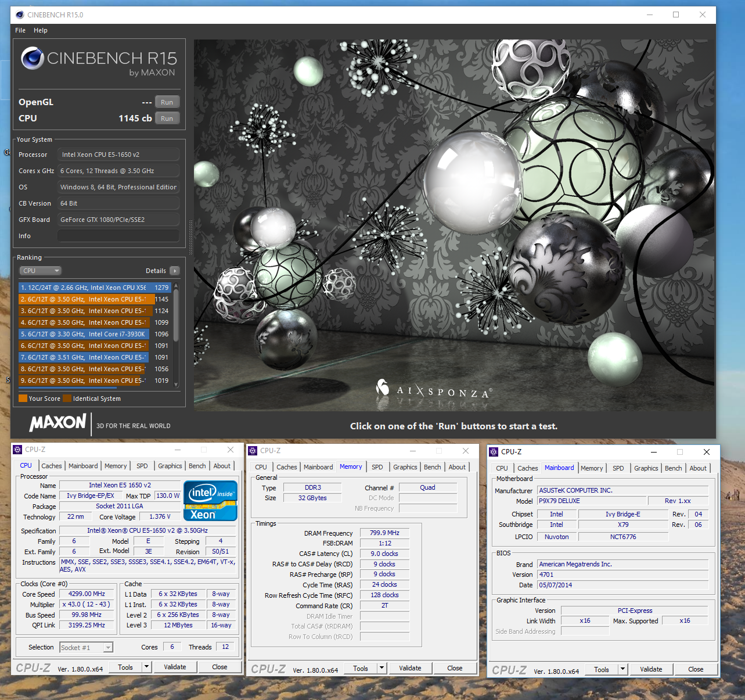This screenshot has width=745, height=700.
Task: Click the P9X79 DELUXE model value
Action: (592, 501)
